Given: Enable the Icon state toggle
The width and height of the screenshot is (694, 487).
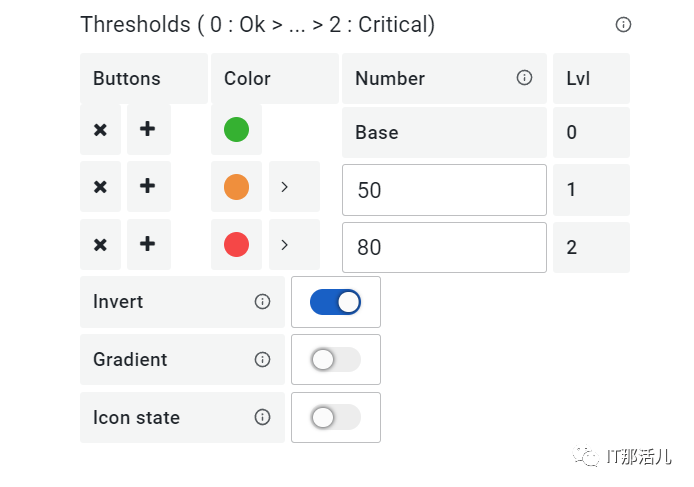Looking at the screenshot, I should click(335, 418).
